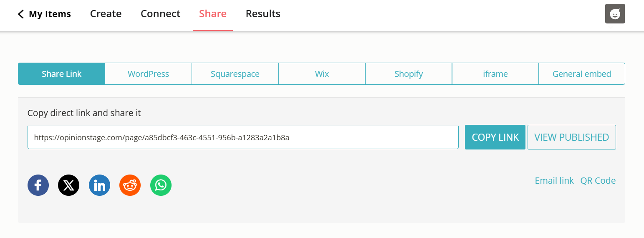644x238 pixels.
Task: Share on Facebook icon
Action: (x=38, y=185)
